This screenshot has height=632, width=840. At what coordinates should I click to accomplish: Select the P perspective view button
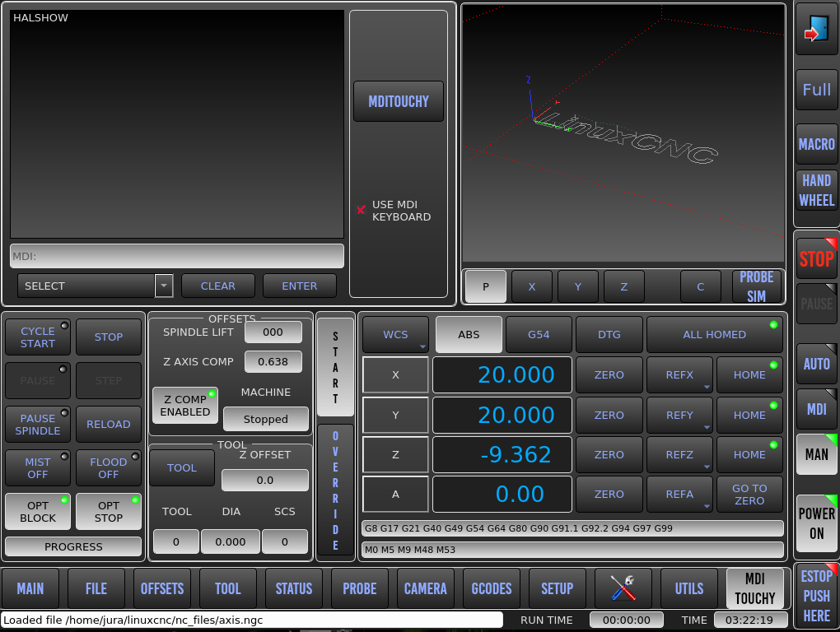[486, 286]
